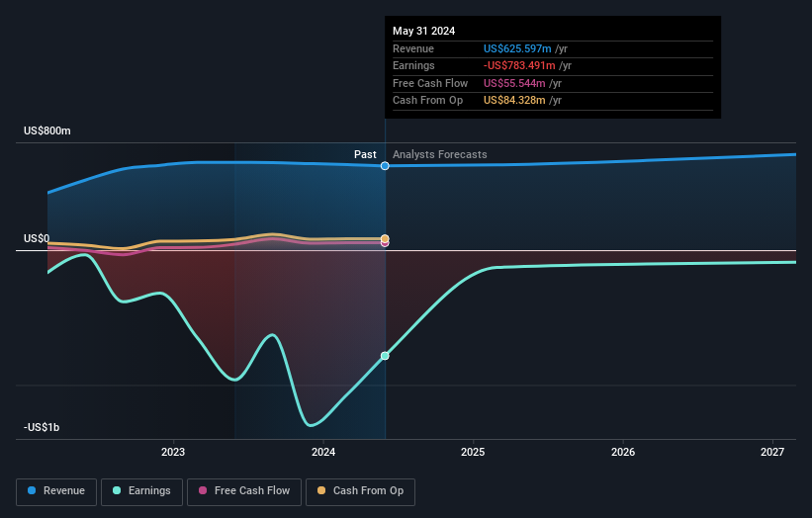This screenshot has height=518, width=812.
Task: Click the US$800m y-axis label
Action: tap(47, 130)
